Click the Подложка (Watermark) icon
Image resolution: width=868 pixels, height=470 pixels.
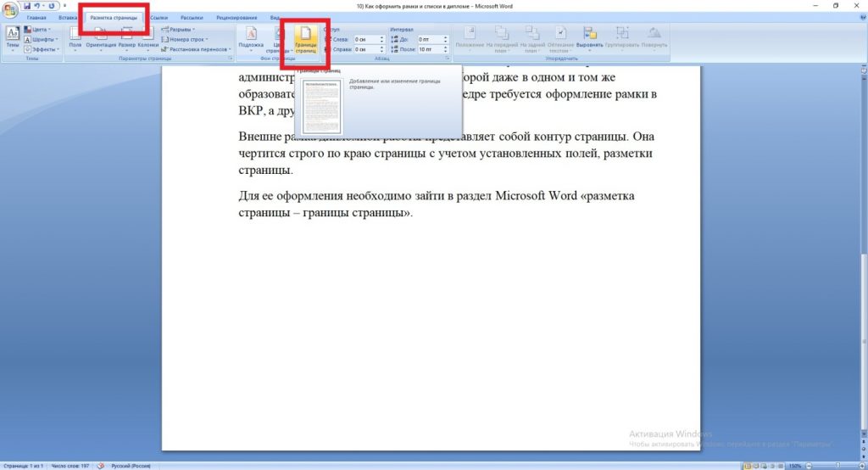coord(251,38)
